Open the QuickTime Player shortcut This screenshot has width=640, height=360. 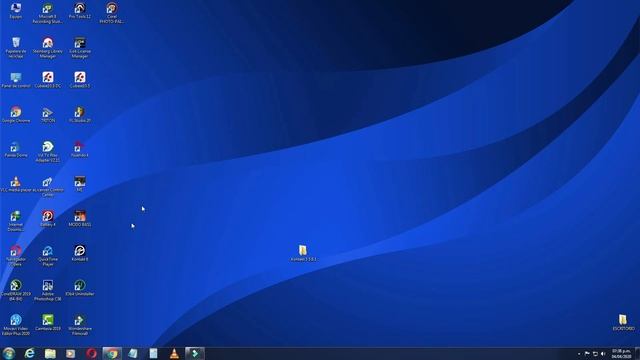coord(47,256)
